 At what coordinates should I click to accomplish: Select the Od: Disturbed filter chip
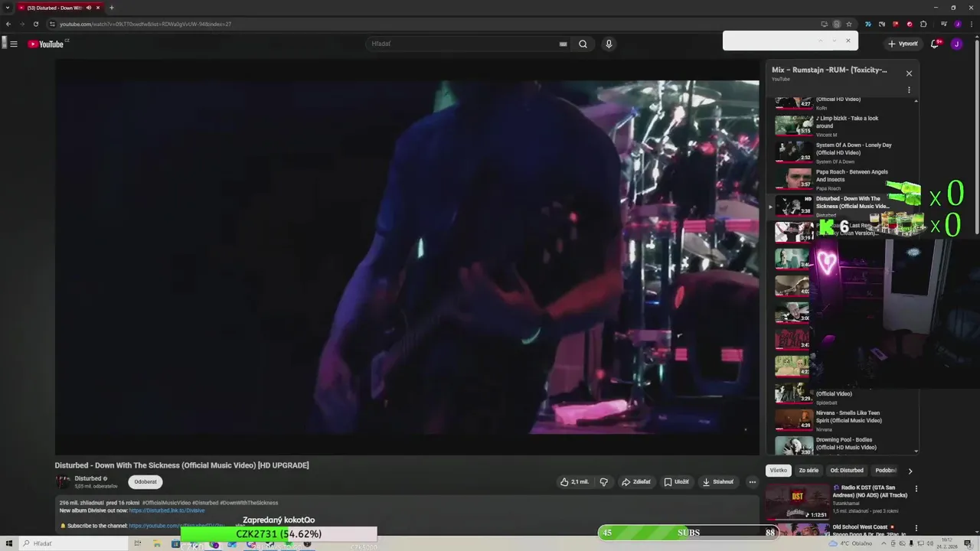[x=847, y=471]
